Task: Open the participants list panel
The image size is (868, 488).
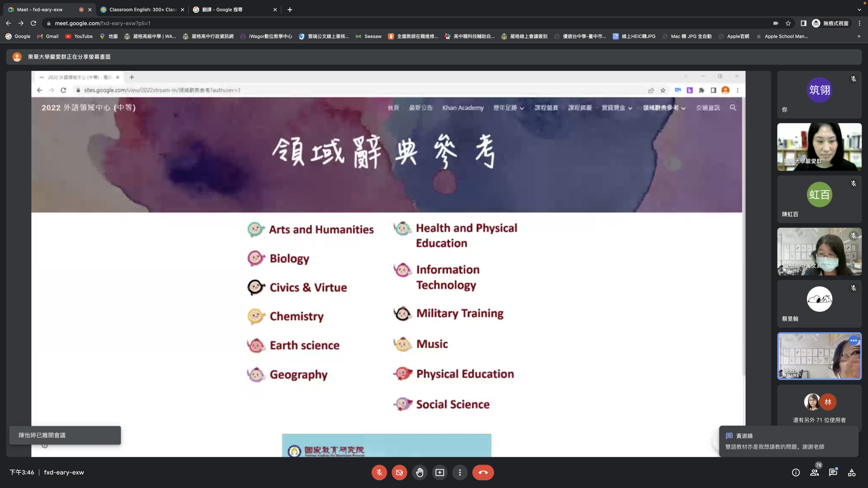Action: click(814, 472)
